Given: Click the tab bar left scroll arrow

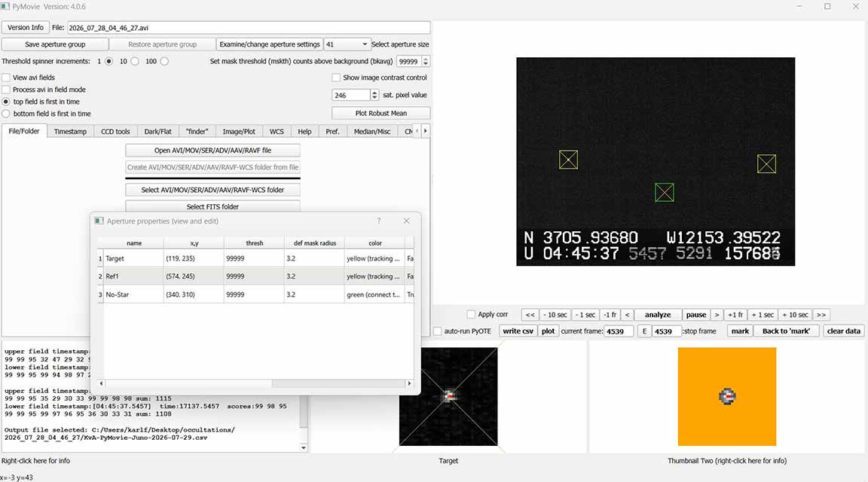Looking at the screenshot, I should point(417,131).
